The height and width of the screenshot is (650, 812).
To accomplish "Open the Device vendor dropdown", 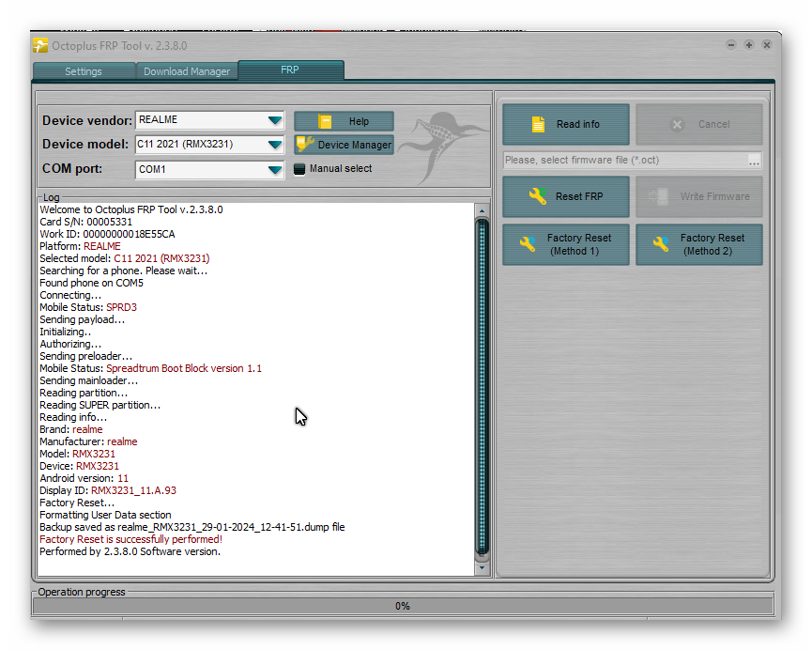I will [274, 120].
